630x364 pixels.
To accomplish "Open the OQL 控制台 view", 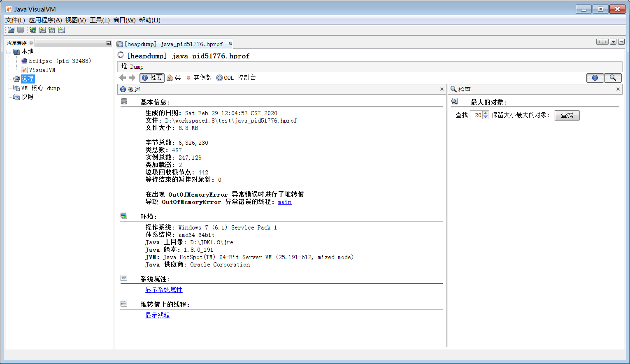I will [236, 78].
